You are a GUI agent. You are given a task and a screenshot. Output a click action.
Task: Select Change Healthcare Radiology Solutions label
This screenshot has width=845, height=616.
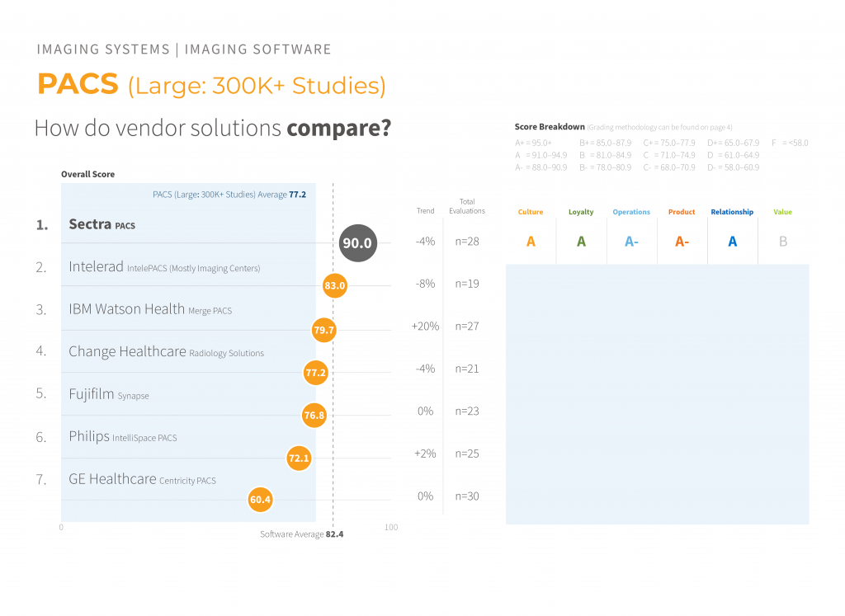point(166,351)
